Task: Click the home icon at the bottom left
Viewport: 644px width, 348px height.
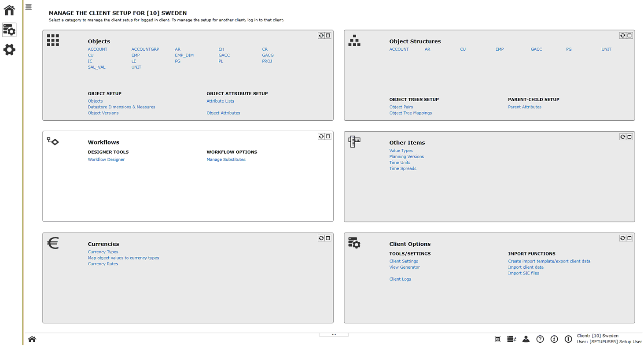Action: (32, 339)
